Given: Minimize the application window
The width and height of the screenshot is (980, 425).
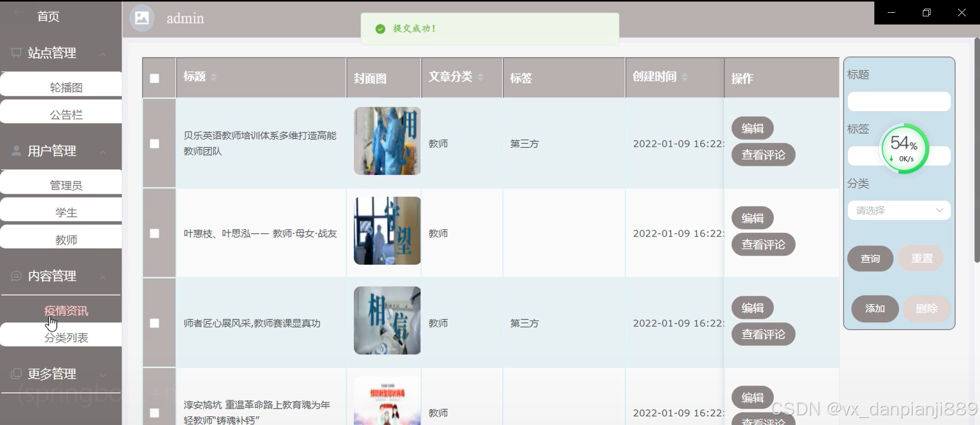Looking at the screenshot, I should [892, 12].
